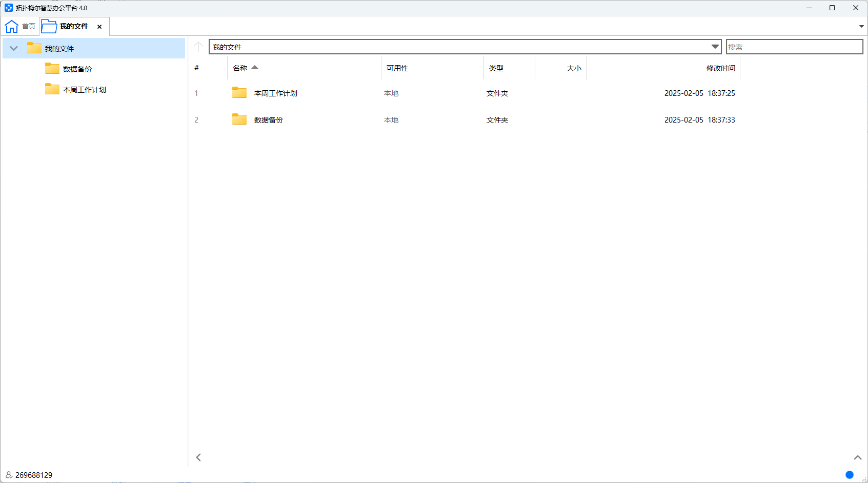Viewport: 868px width, 483px height.
Task: Click the app logo in title bar
Action: point(8,8)
